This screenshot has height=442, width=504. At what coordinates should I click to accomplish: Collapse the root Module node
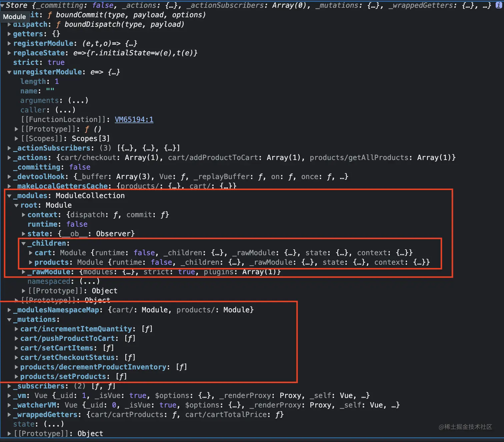[16, 205]
